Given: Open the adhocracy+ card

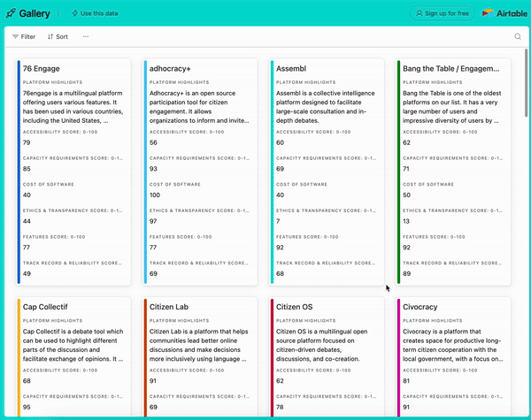Looking at the screenshot, I should tap(200, 172).
